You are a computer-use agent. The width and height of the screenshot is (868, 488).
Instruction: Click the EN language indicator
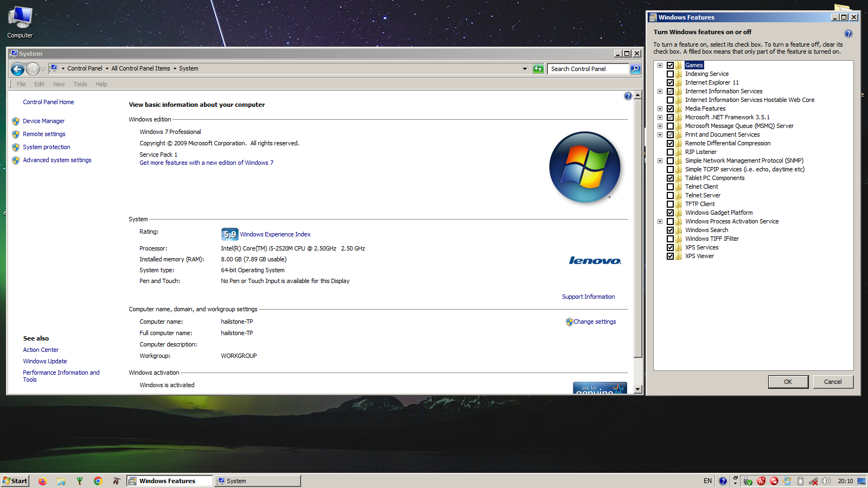[707, 481]
